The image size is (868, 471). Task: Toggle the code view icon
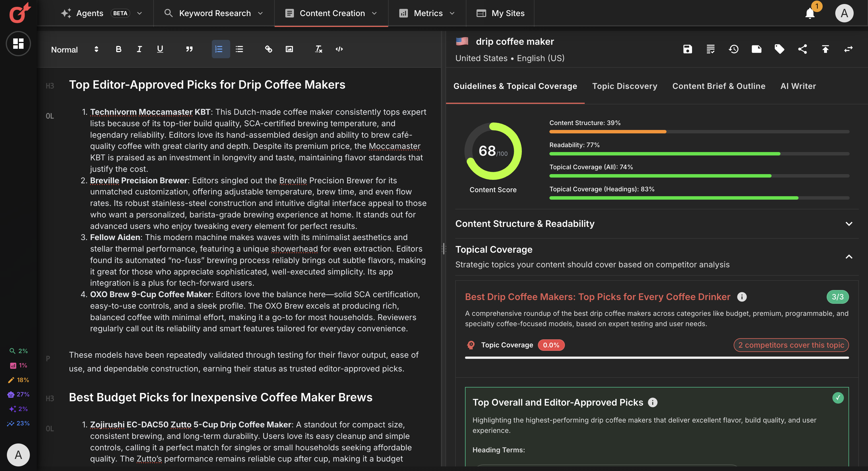tap(339, 49)
